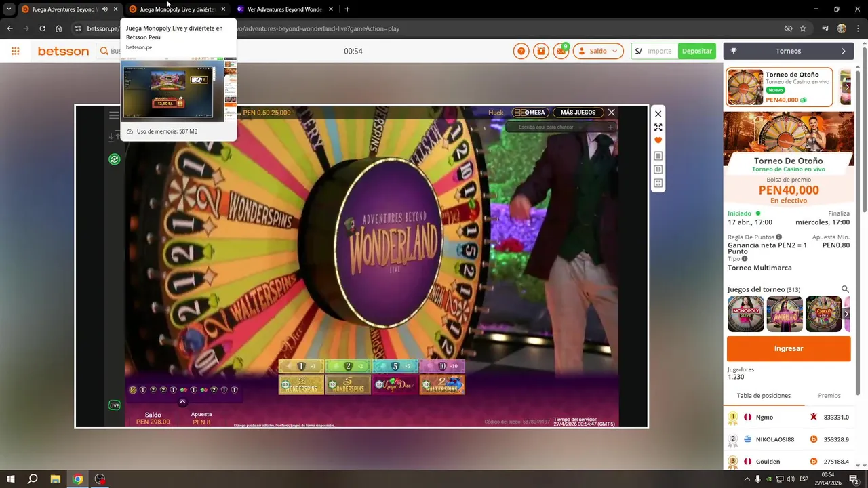Select the Torneo de Otoño tournament card

click(x=779, y=87)
